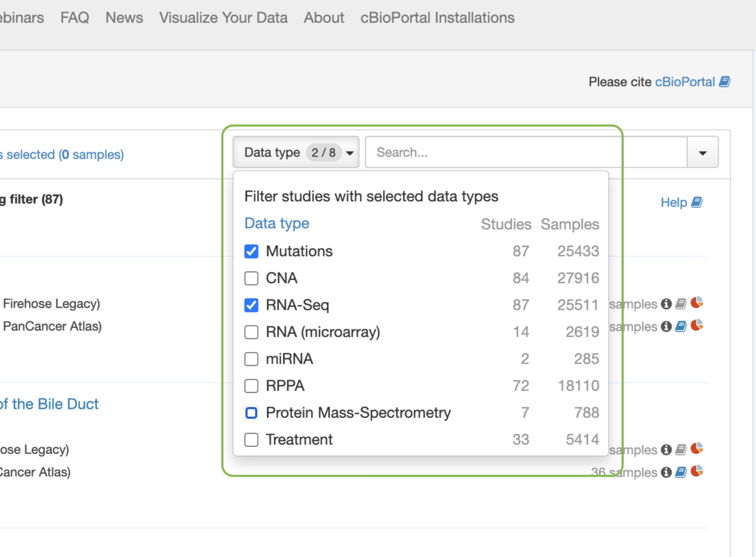Click the Mutations label
The width and height of the screenshot is (756, 557).
(299, 251)
